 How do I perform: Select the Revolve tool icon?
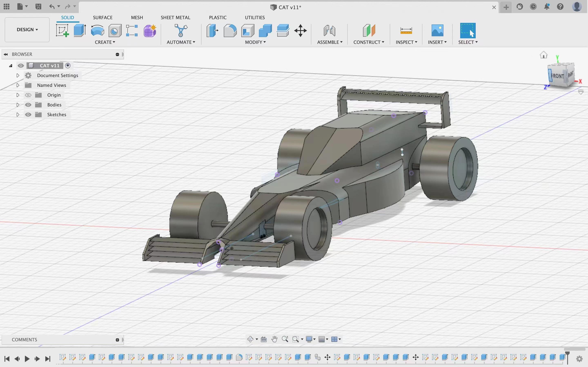(97, 31)
